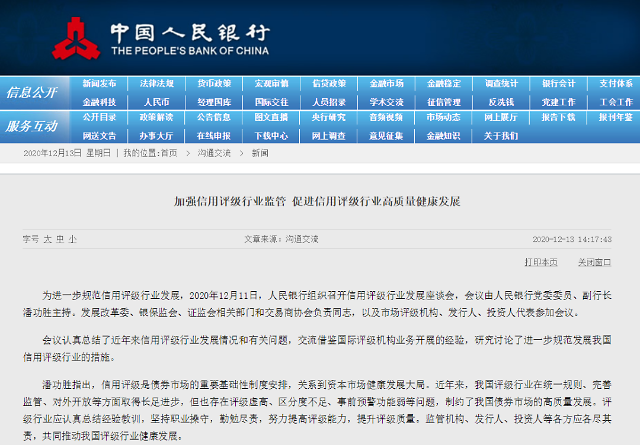Open the 法律法规 menu item
Viewport: 640px width, 445px height.
point(157,84)
